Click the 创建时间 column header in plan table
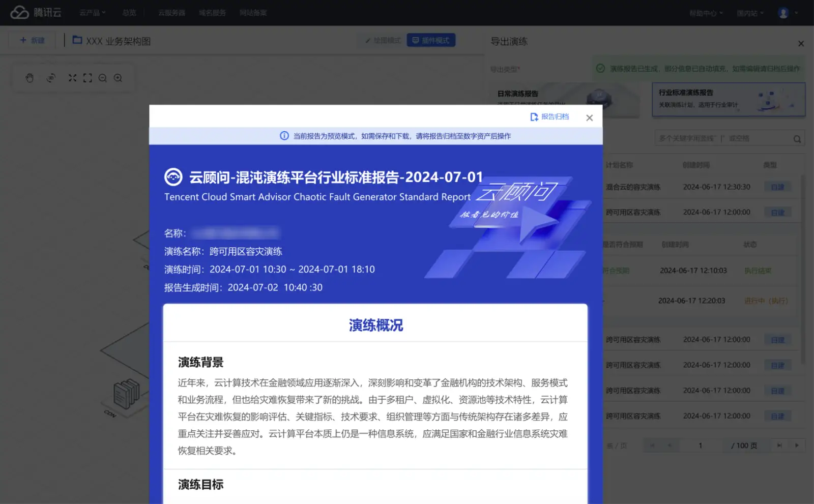 click(696, 165)
